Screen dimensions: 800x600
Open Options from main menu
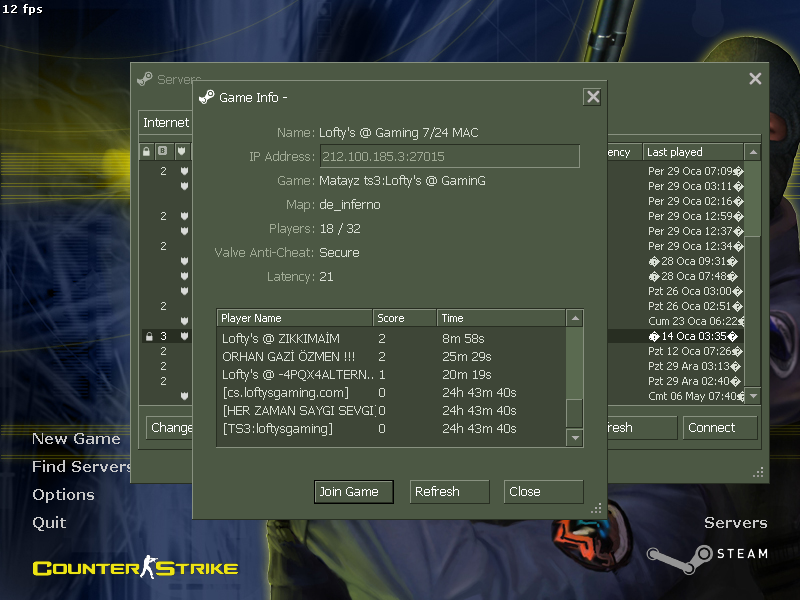(x=63, y=494)
